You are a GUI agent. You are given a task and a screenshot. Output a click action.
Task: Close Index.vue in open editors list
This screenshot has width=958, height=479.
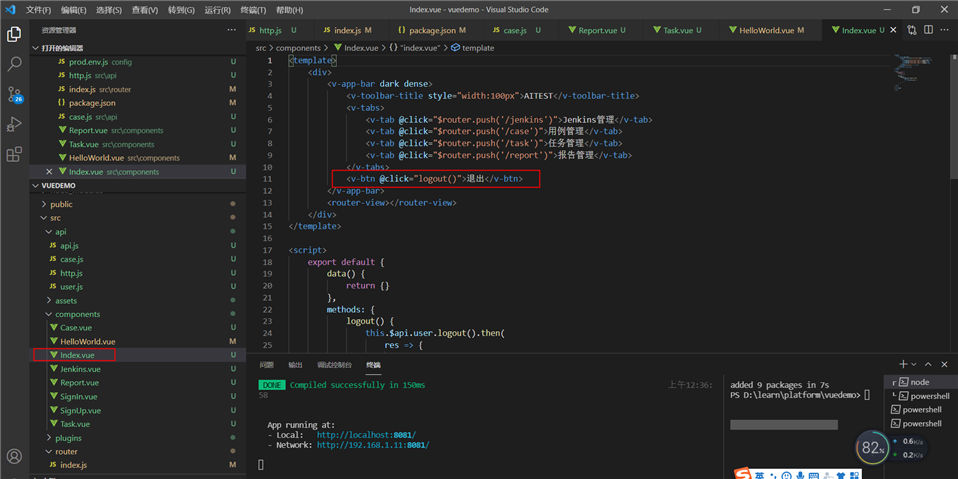coord(49,172)
